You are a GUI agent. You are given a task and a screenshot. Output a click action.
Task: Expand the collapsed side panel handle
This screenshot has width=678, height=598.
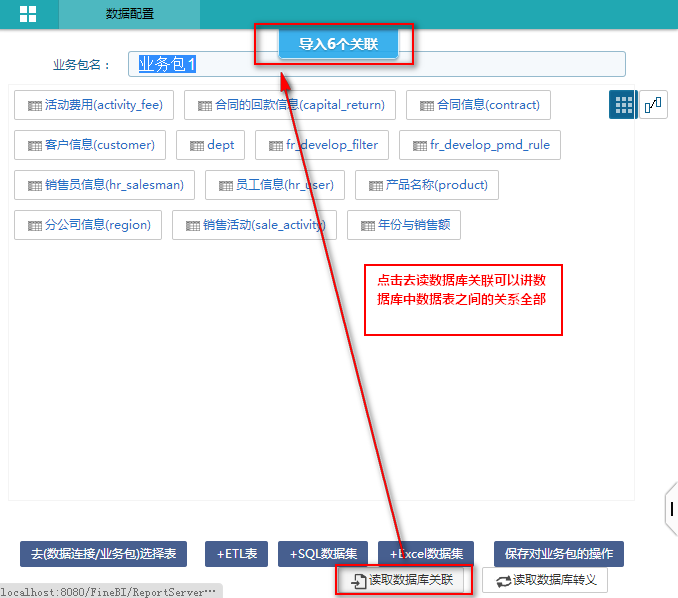[x=671, y=508]
